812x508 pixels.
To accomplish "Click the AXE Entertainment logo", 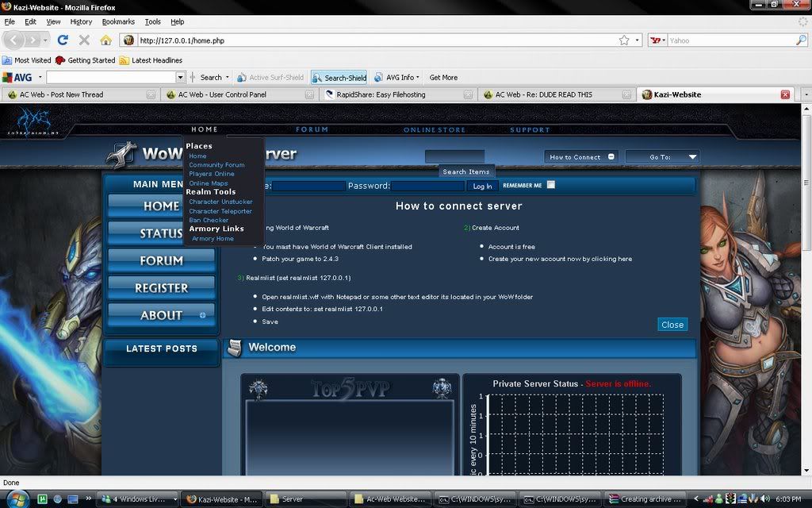I will pos(33,121).
